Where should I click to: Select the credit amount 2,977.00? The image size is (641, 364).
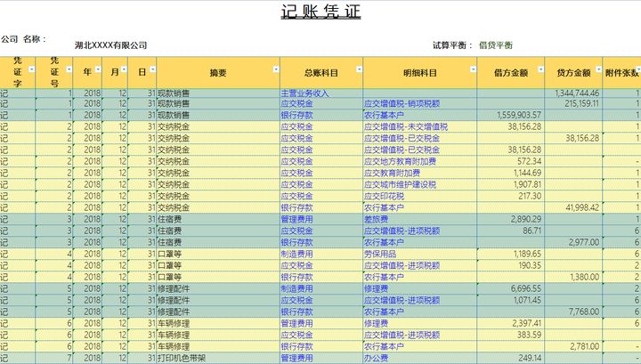pos(573,242)
